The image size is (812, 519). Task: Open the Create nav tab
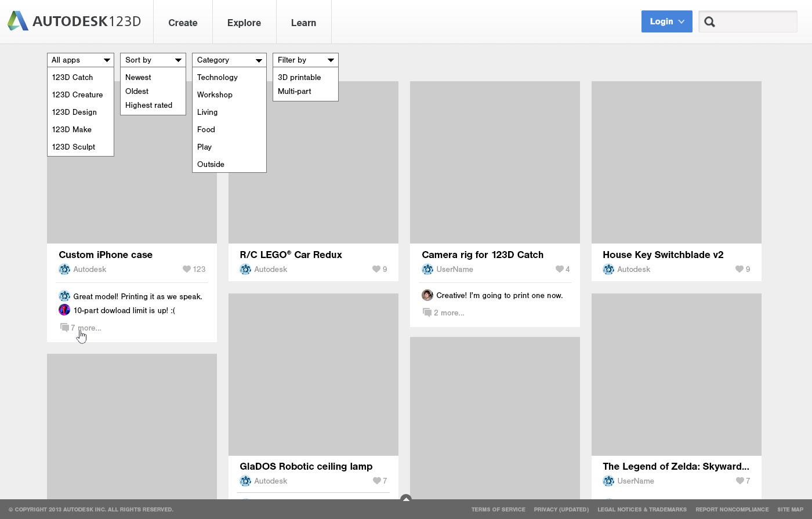183,23
